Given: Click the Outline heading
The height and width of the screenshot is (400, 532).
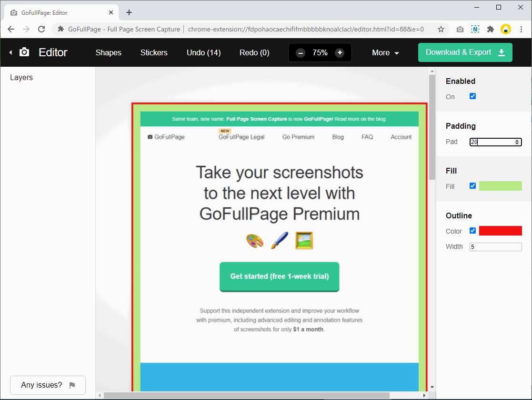Looking at the screenshot, I should tap(459, 215).
